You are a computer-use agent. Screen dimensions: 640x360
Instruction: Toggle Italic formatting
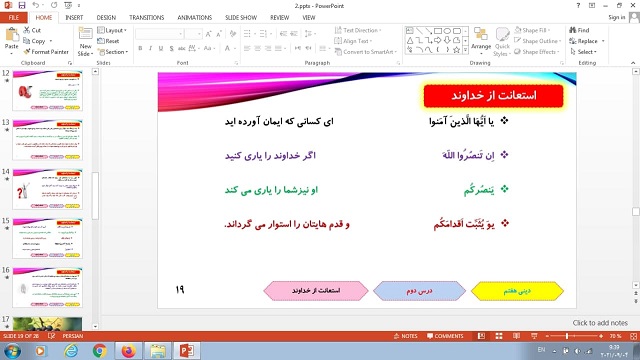click(x=151, y=48)
